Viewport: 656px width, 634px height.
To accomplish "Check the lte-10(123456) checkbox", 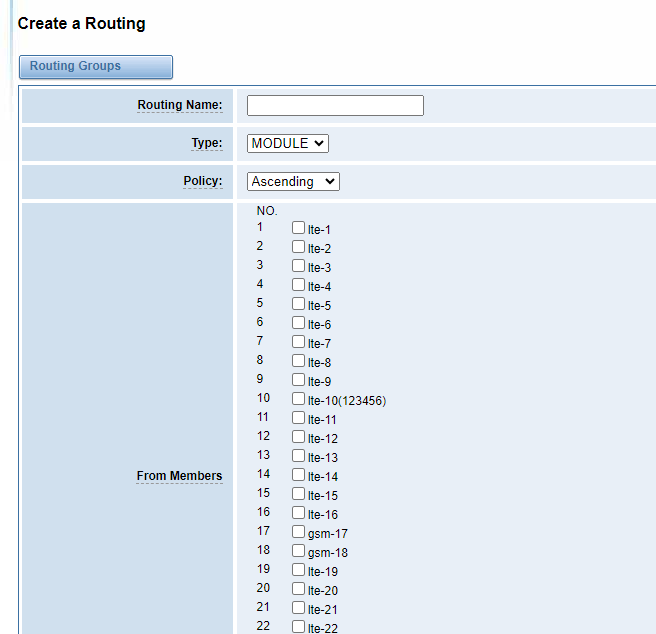I will click(298, 399).
